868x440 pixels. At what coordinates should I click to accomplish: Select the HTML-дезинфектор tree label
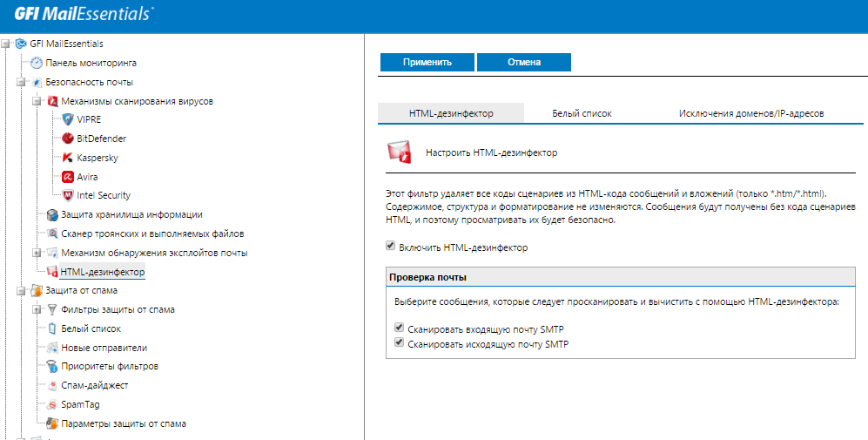(103, 272)
